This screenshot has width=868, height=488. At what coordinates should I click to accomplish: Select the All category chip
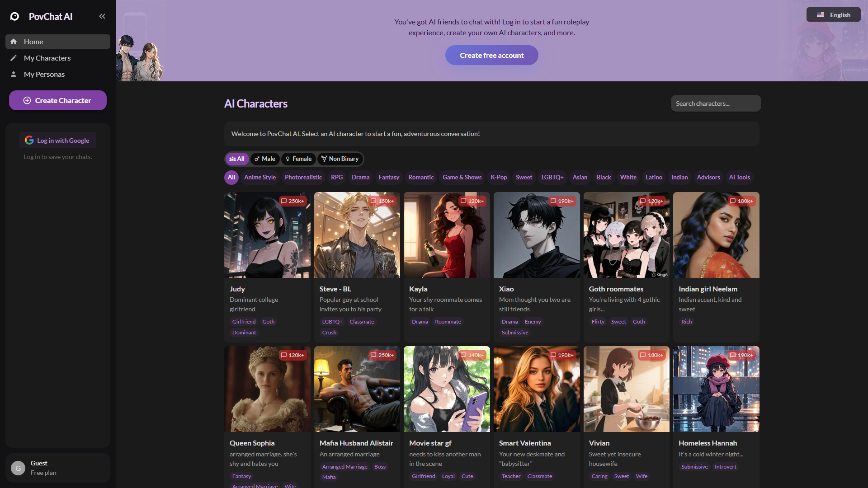(231, 177)
